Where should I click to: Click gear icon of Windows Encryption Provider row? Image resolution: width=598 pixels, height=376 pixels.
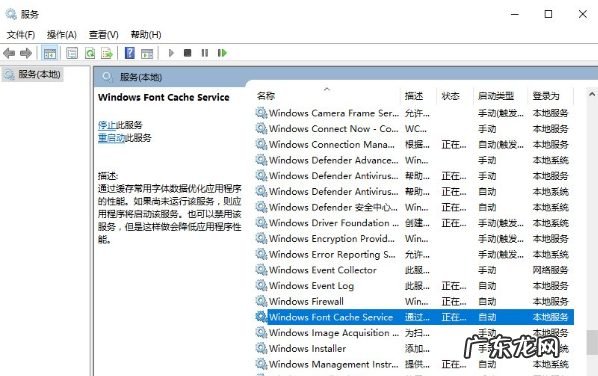tap(261, 238)
